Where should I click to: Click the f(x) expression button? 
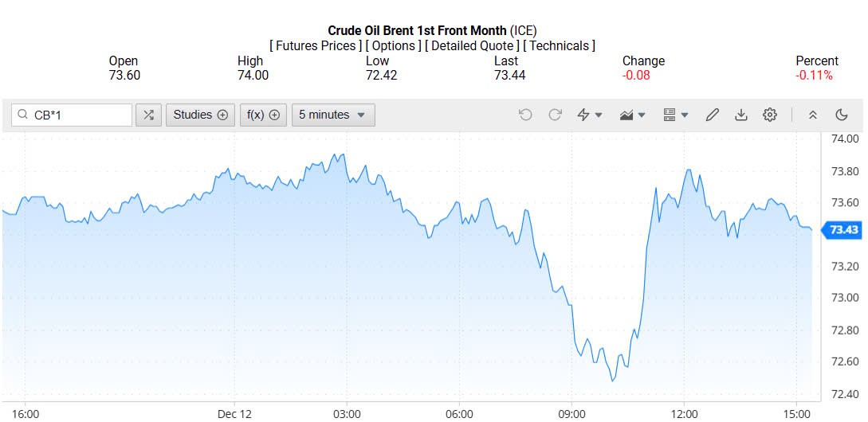[263, 115]
